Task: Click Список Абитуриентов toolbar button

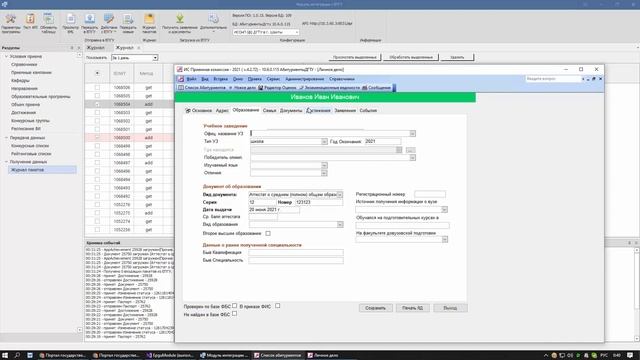Action: pyautogui.click(x=202, y=88)
